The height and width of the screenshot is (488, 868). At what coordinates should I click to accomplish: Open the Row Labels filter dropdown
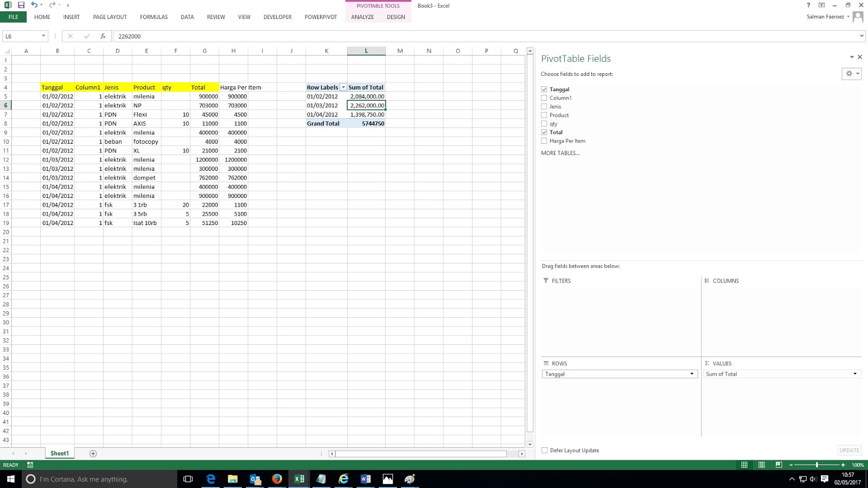click(x=343, y=87)
